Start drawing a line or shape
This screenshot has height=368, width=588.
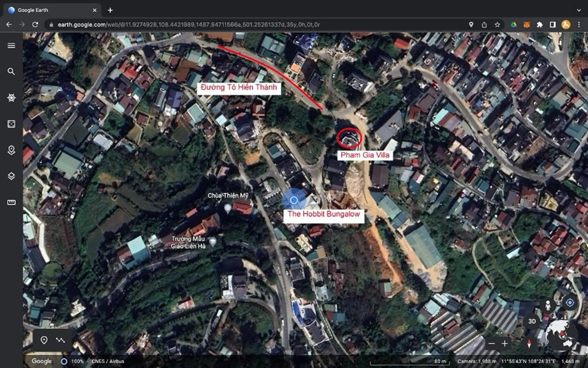point(60,340)
